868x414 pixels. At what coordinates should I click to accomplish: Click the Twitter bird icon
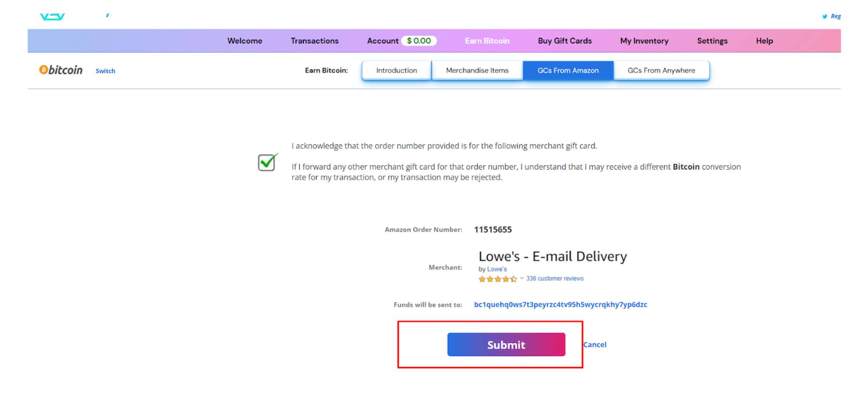pos(825,17)
